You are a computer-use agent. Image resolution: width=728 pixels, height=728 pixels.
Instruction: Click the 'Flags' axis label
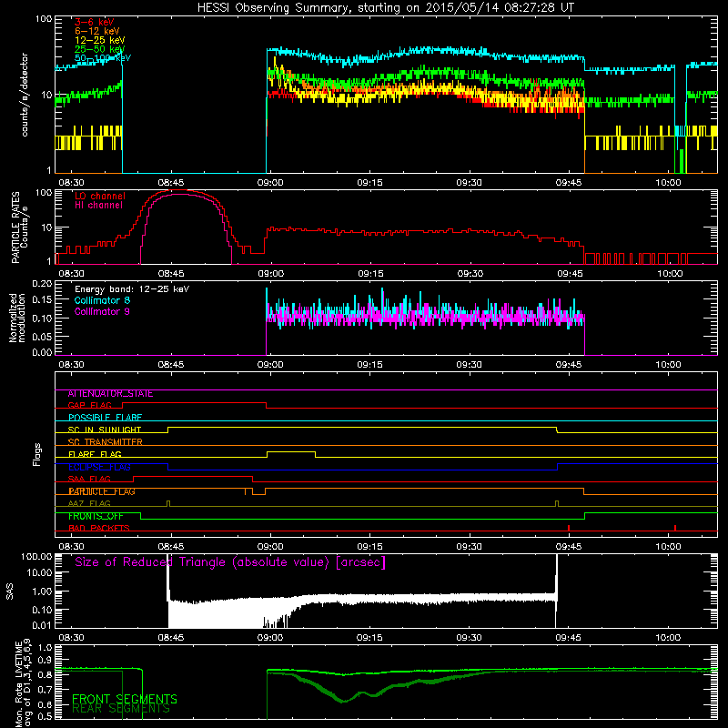click(36, 454)
